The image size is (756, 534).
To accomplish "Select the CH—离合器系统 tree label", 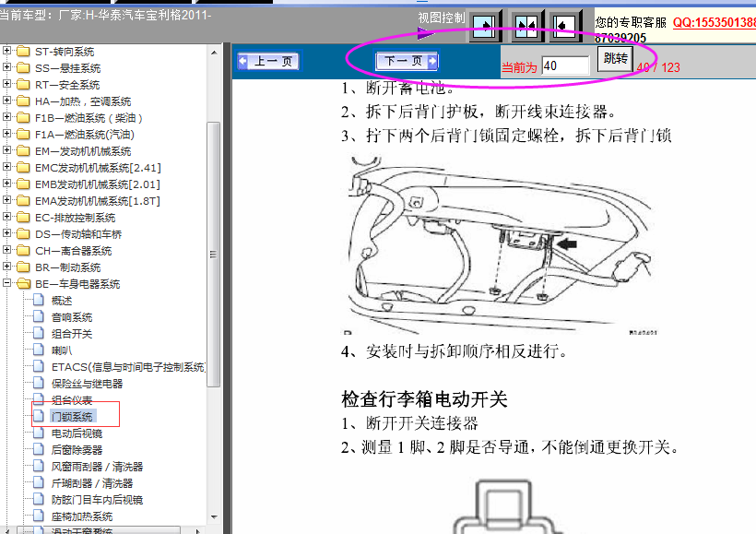I will [73, 251].
